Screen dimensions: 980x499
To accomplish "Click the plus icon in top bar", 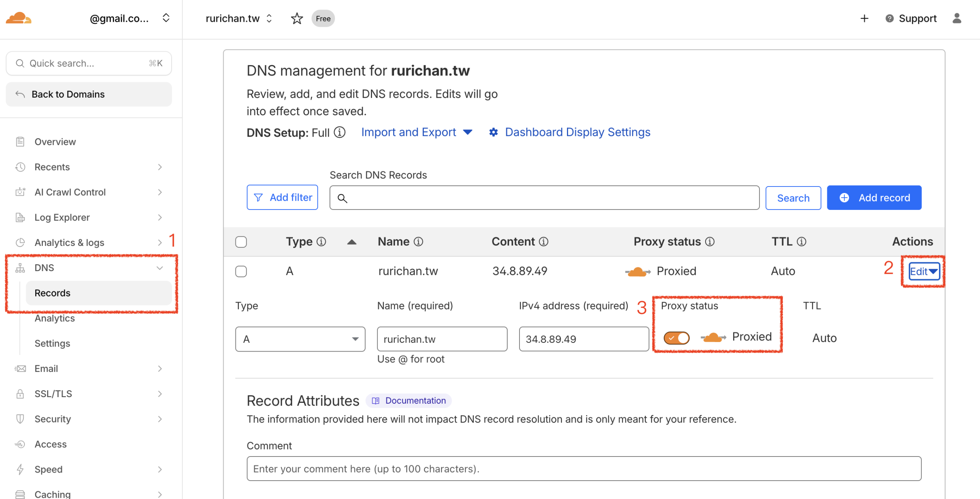I will pos(864,18).
